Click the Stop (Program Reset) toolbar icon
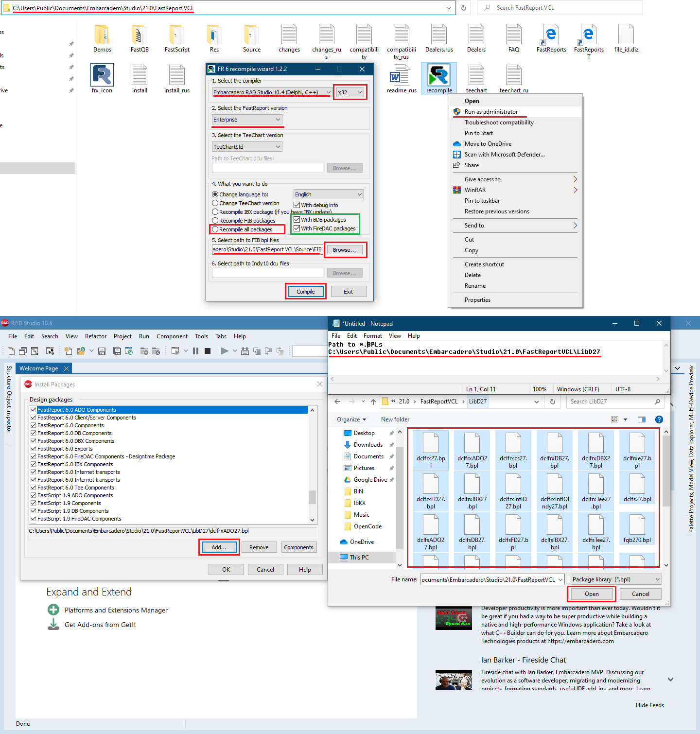Viewport: 700px width, 734px height. 208,351
